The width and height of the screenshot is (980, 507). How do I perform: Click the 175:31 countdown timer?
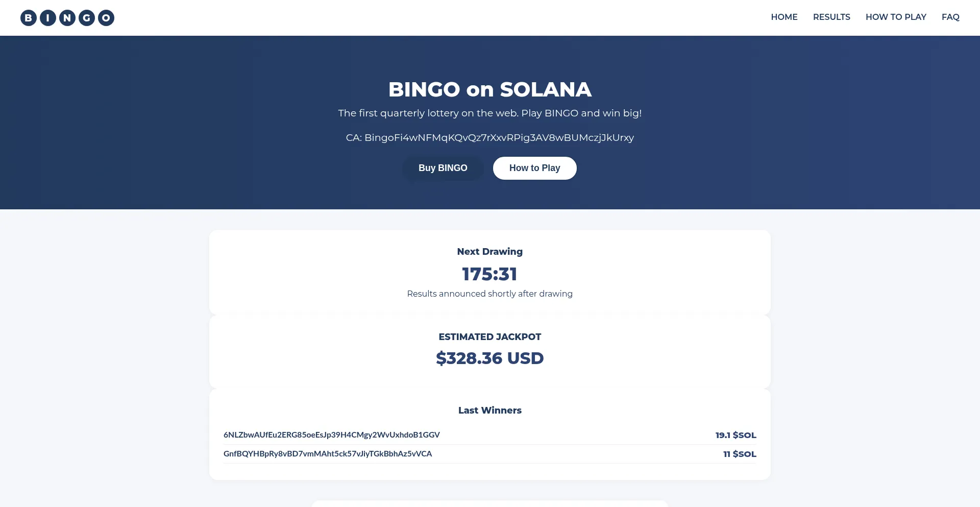490,274
